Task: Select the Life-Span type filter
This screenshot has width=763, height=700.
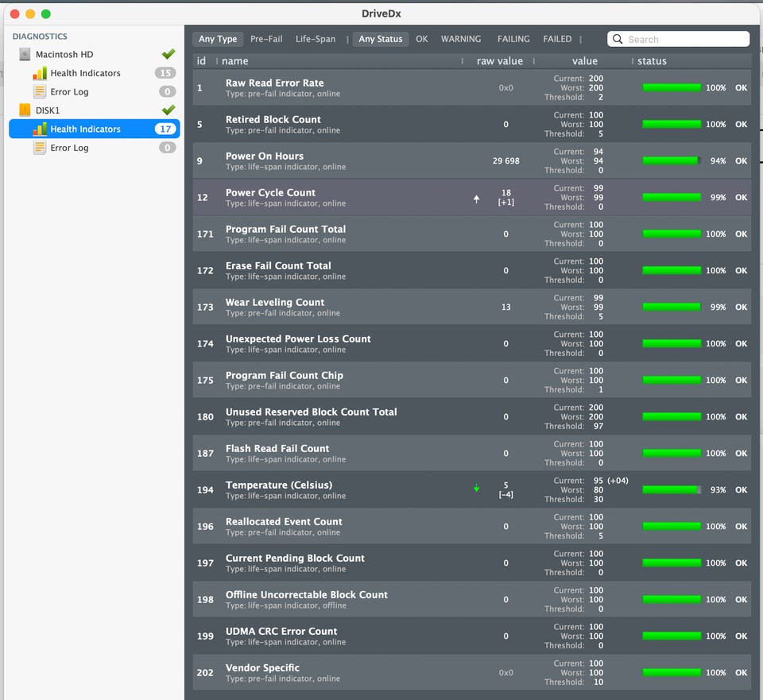Action: tap(316, 39)
